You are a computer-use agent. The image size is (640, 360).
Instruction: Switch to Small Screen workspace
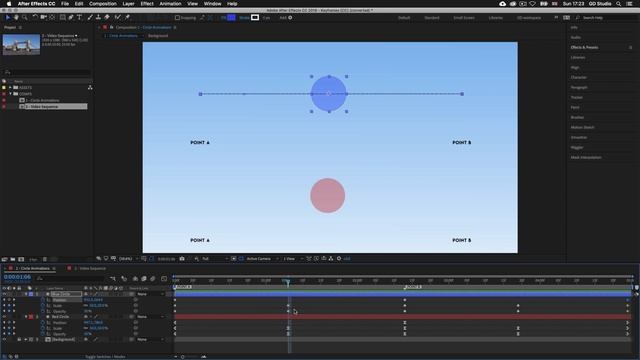coord(464,18)
